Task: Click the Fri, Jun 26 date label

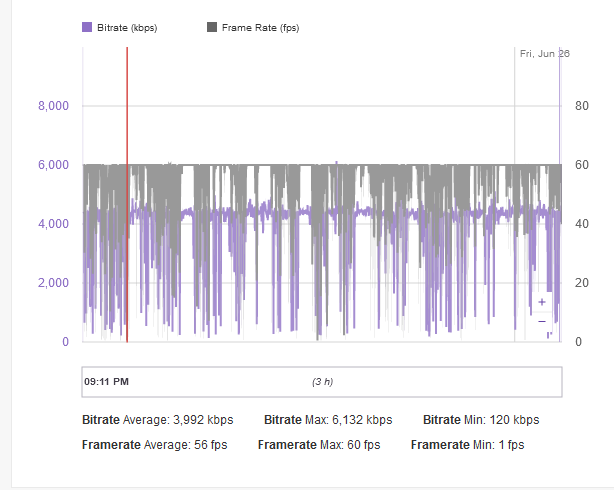Action: point(544,54)
